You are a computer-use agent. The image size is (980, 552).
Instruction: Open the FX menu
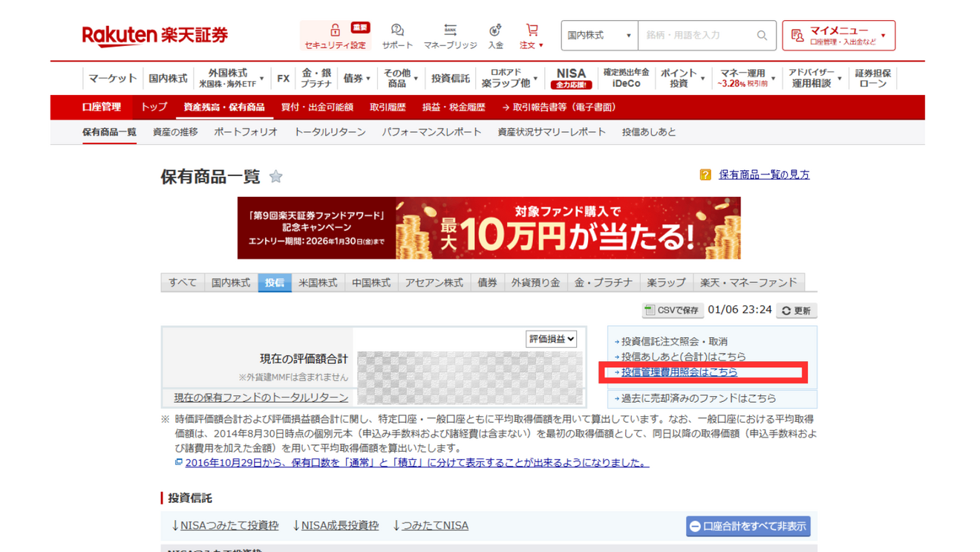pos(283,78)
